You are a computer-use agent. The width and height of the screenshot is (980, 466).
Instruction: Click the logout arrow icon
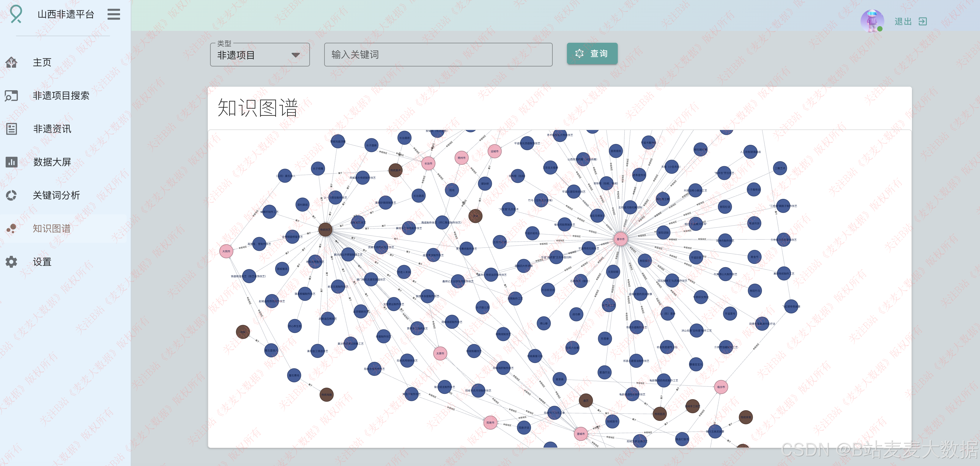pyautogui.click(x=923, y=21)
